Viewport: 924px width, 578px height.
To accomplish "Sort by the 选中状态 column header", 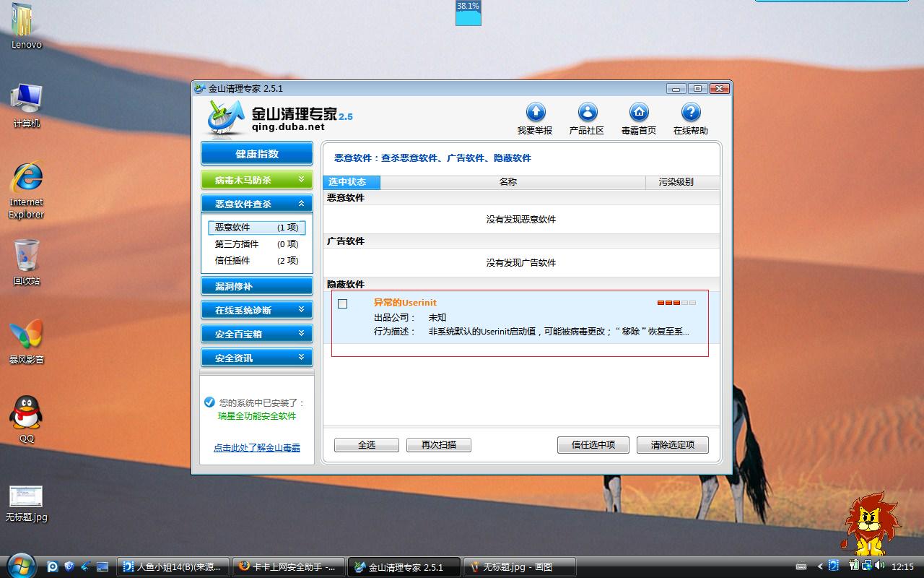I will pos(352,182).
